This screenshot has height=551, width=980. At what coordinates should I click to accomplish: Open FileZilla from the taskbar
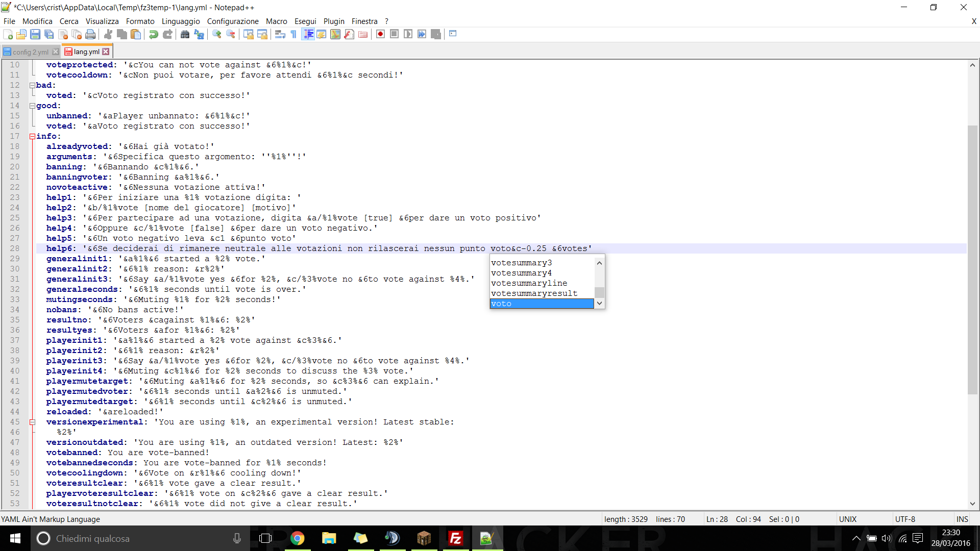[x=455, y=538]
